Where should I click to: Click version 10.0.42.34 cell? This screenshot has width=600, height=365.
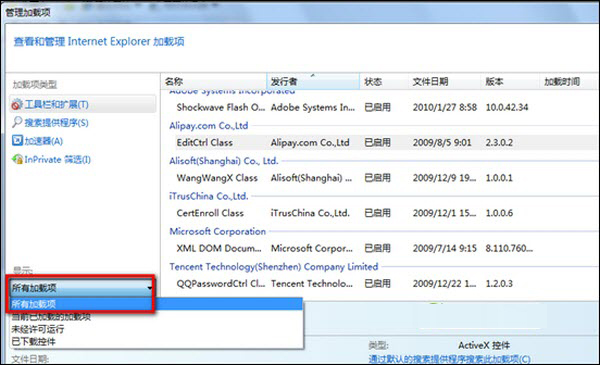pyautogui.click(x=507, y=108)
